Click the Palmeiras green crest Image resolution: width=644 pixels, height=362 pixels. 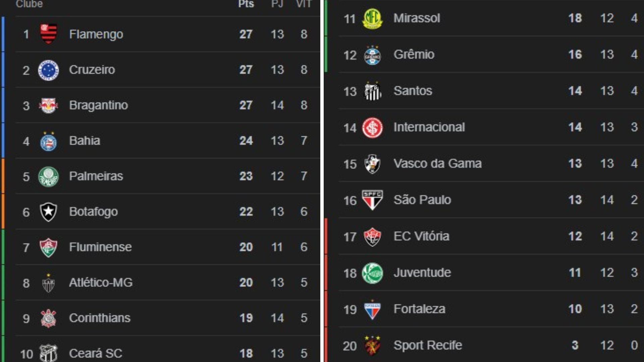pos(48,177)
